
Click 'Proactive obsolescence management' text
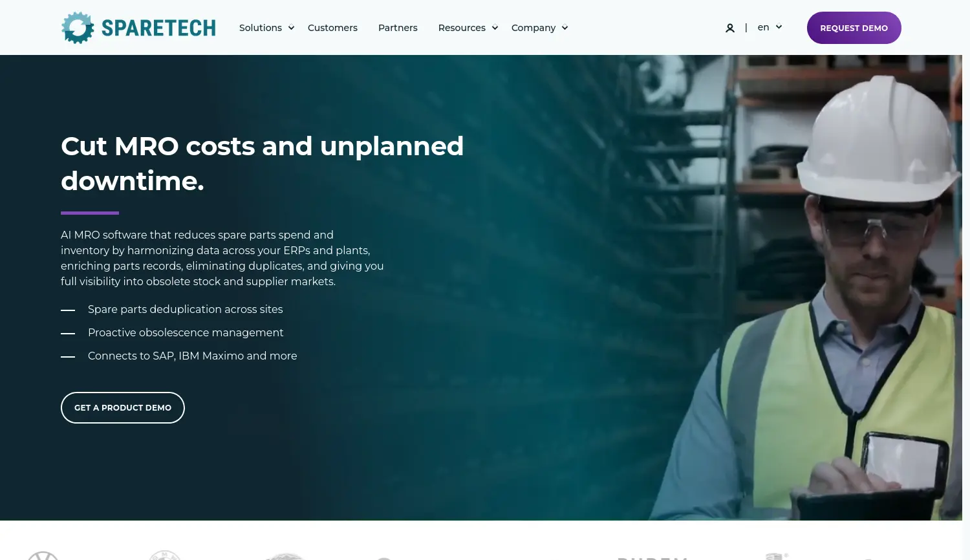(x=186, y=332)
